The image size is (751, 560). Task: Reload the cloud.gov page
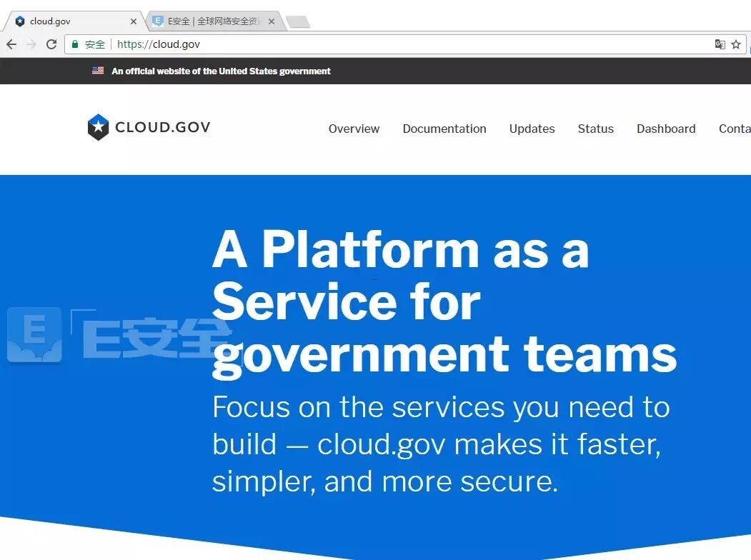51,44
